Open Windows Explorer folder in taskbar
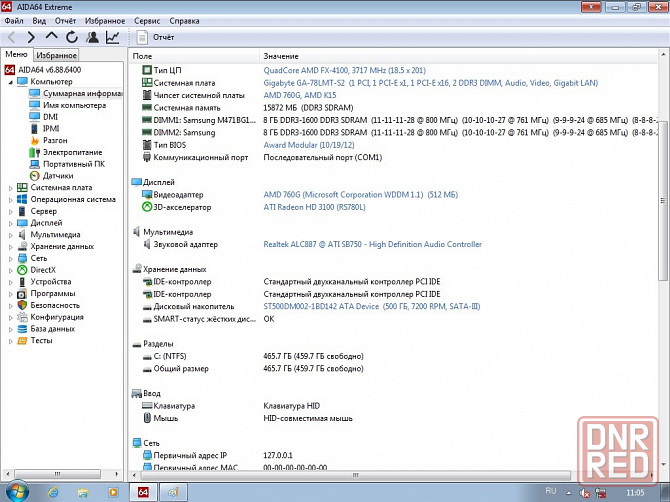Viewport: 670px width, 502px height. 83,493
